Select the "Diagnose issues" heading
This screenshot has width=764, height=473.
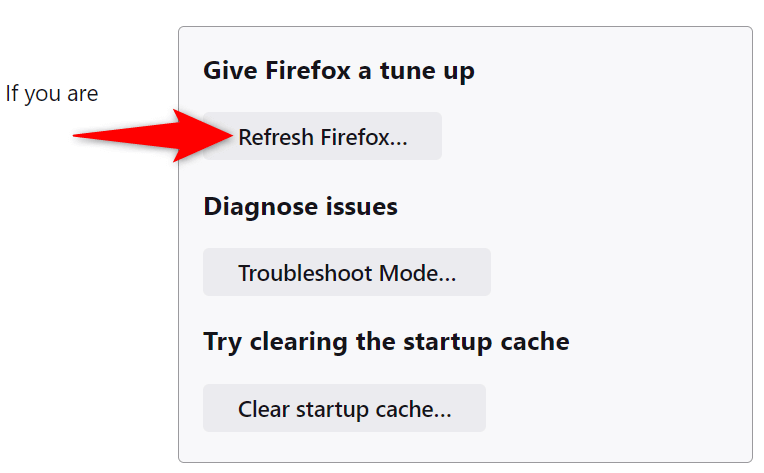click(x=300, y=207)
